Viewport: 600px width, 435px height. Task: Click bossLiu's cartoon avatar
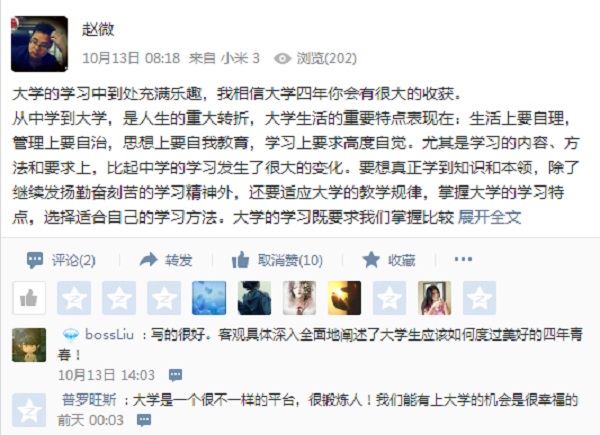29,345
